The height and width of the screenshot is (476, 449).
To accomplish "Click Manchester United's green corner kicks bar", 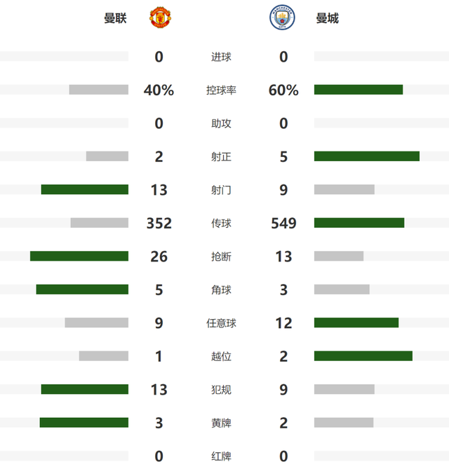I will point(82,290).
